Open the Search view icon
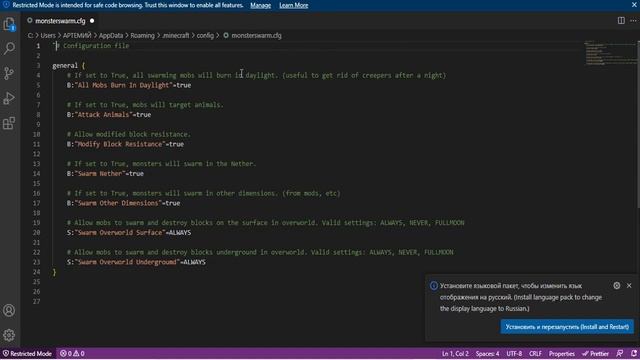 pyautogui.click(x=9, y=49)
